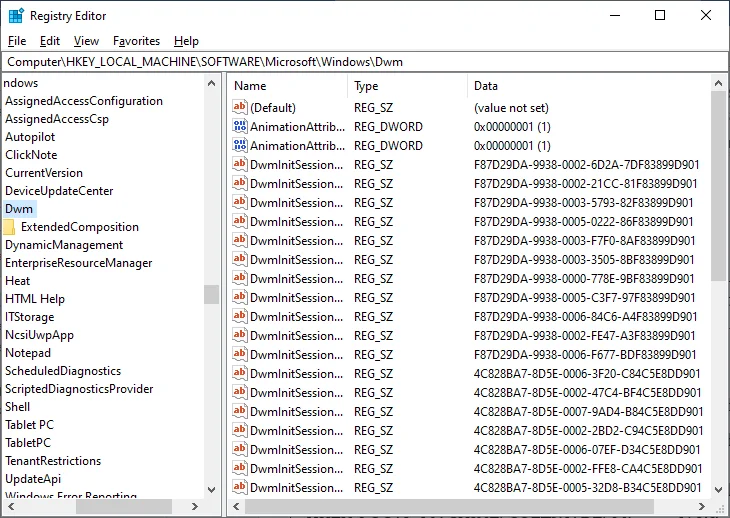This screenshot has width=730, height=518.
Task: Select the ITStorage key
Action: [29, 317]
